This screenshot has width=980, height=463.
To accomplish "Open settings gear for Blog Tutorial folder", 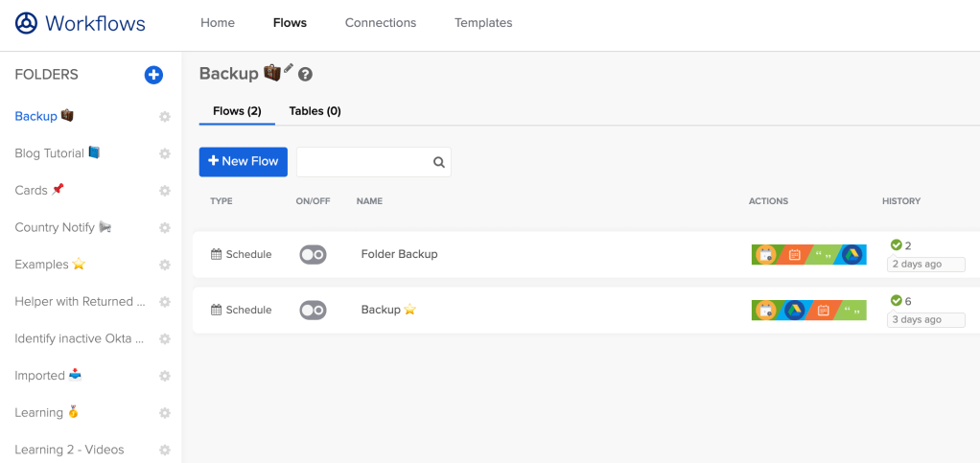I will (165, 153).
